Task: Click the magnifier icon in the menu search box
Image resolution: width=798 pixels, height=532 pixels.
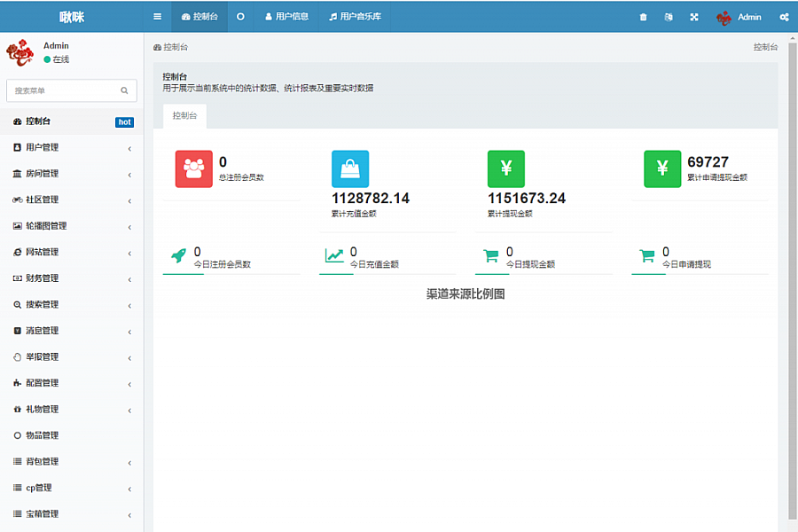Action: coord(124,90)
